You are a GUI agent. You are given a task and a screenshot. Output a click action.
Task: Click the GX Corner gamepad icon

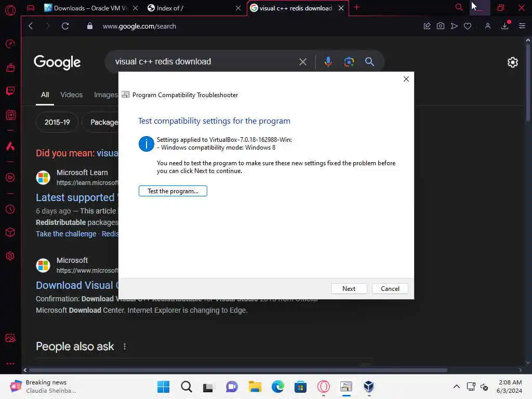[31, 8]
